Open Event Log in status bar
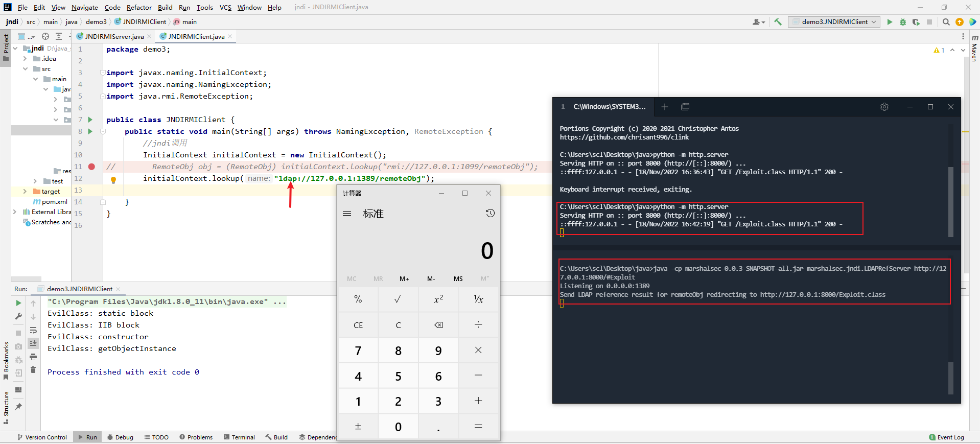 coord(946,437)
